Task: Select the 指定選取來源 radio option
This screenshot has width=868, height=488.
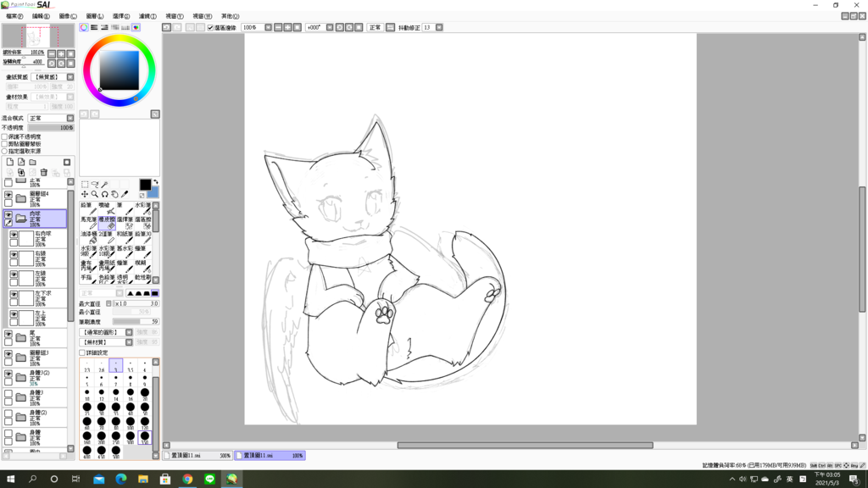Action: click(x=4, y=151)
